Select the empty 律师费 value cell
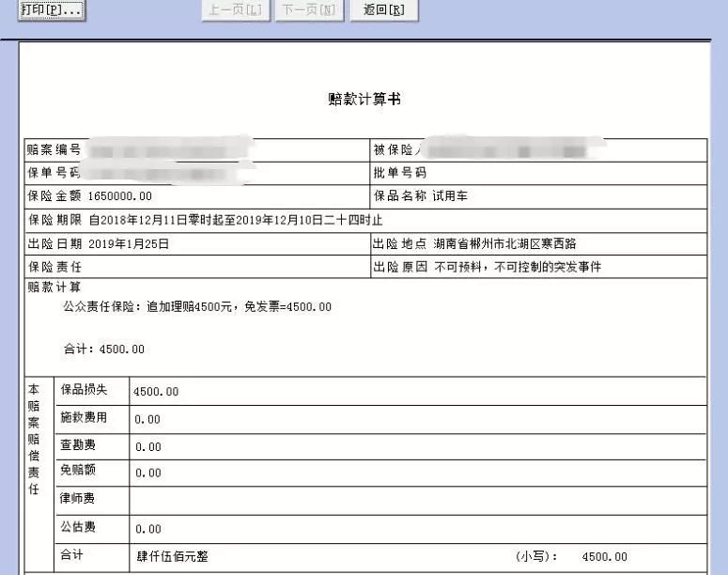Screen dimensions: 728x575 418,500
